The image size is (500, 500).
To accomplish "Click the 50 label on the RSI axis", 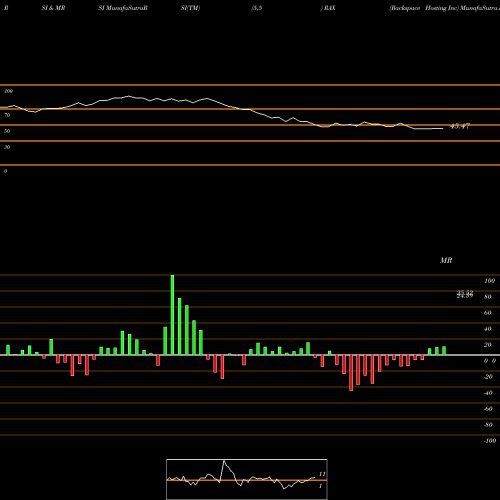I will (x=7, y=131).
